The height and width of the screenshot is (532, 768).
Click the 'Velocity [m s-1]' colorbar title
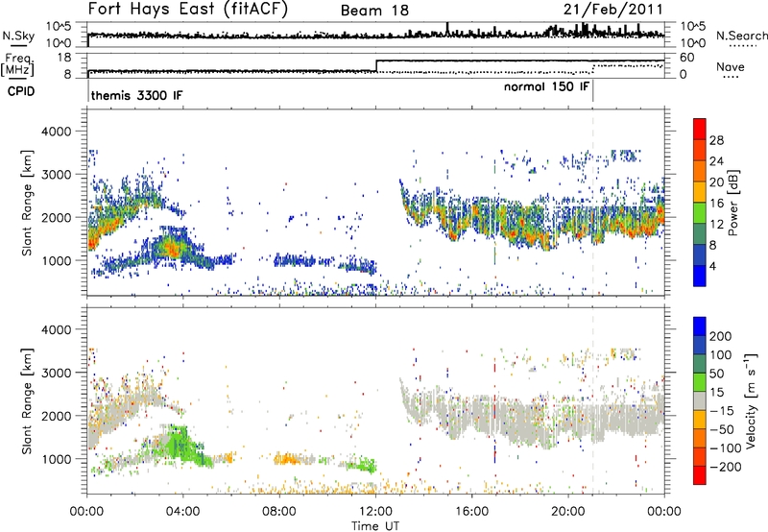pyautogui.click(x=751, y=400)
